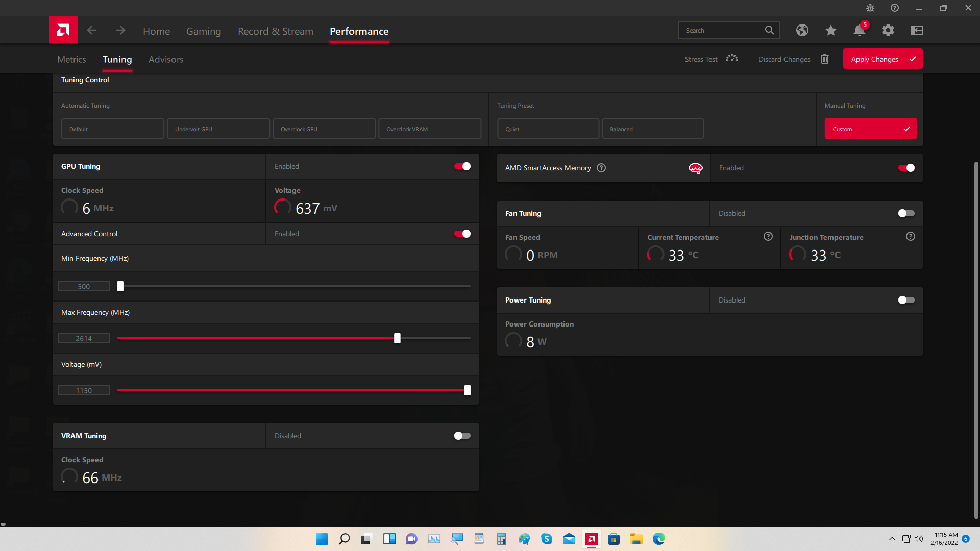Click Apply Changes button
Viewport: 980px width, 551px height.
click(x=883, y=59)
